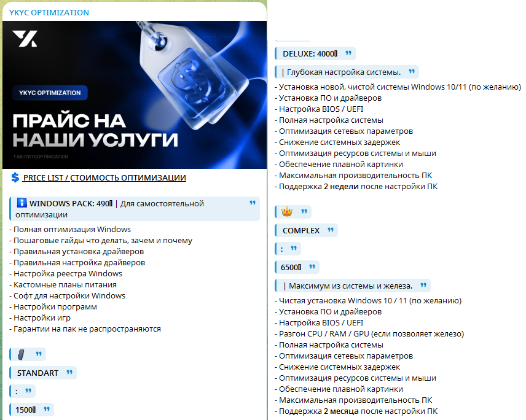Viewport: 526px width, 420px height.
Task: Select the COMPLEX quote block text
Action: tap(301, 230)
